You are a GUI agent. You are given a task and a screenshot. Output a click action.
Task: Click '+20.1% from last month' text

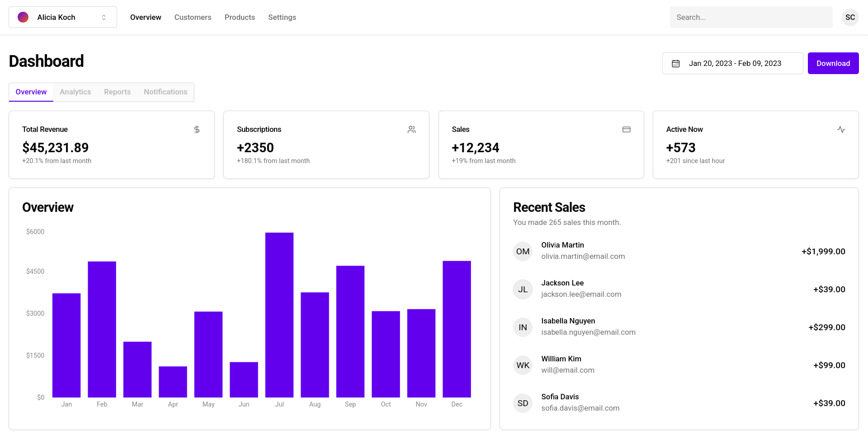[57, 161]
